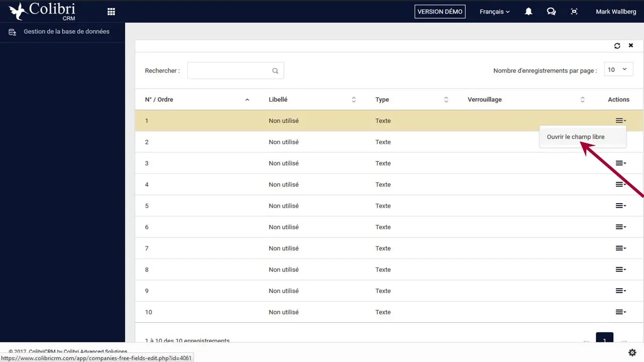The image size is (644, 362).
Task: Open actions menu for row 3
Action: [621, 163]
